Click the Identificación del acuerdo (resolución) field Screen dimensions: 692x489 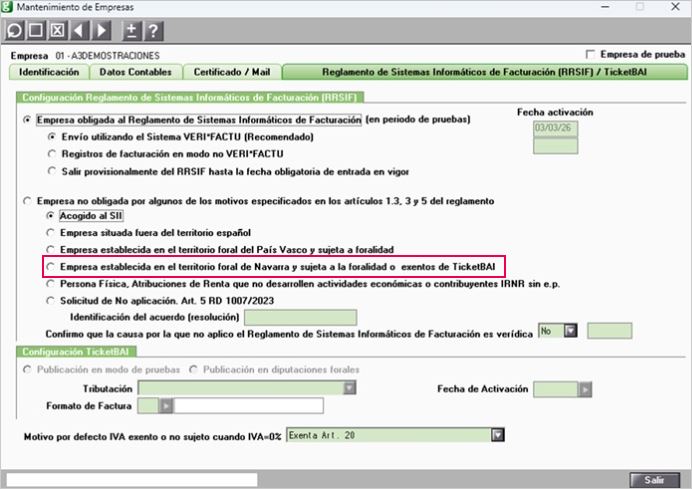coord(301,317)
